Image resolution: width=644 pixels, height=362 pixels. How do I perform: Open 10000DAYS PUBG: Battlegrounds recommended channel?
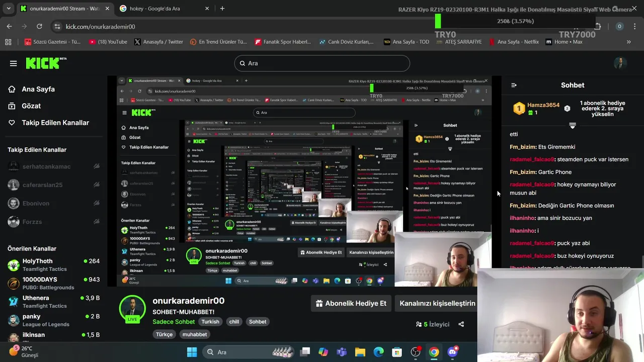click(54, 283)
